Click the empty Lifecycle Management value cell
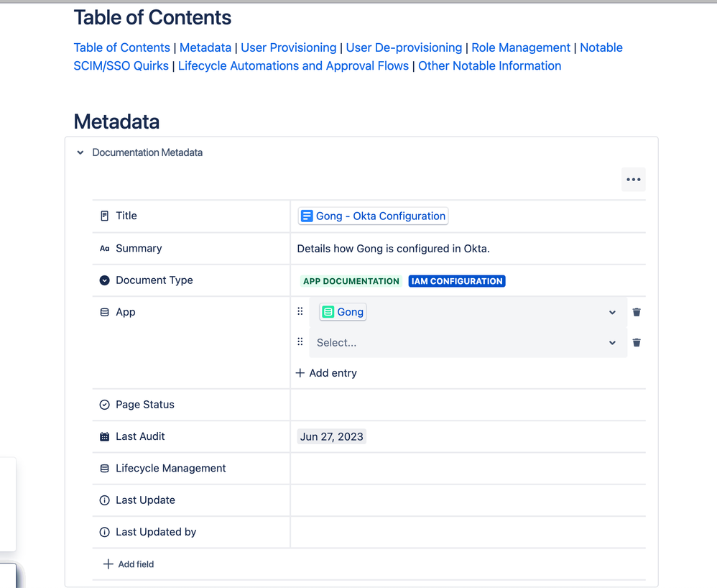Image resolution: width=717 pixels, height=588 pixels. pyautogui.click(x=468, y=469)
